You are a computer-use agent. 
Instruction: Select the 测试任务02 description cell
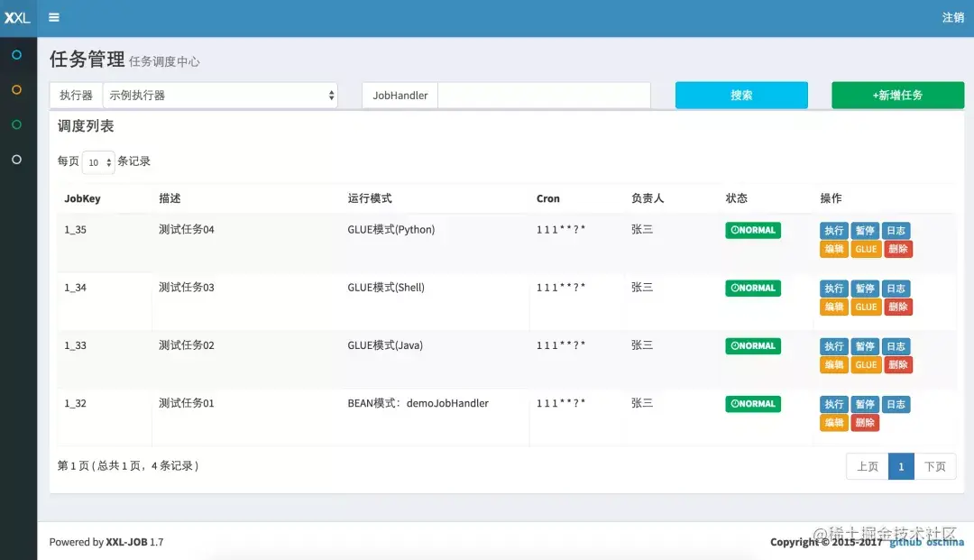coord(187,345)
